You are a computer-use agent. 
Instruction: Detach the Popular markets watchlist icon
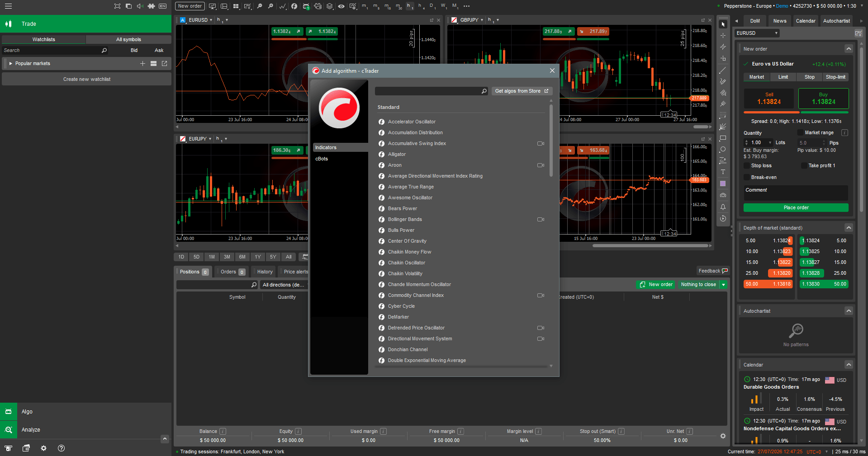click(165, 64)
